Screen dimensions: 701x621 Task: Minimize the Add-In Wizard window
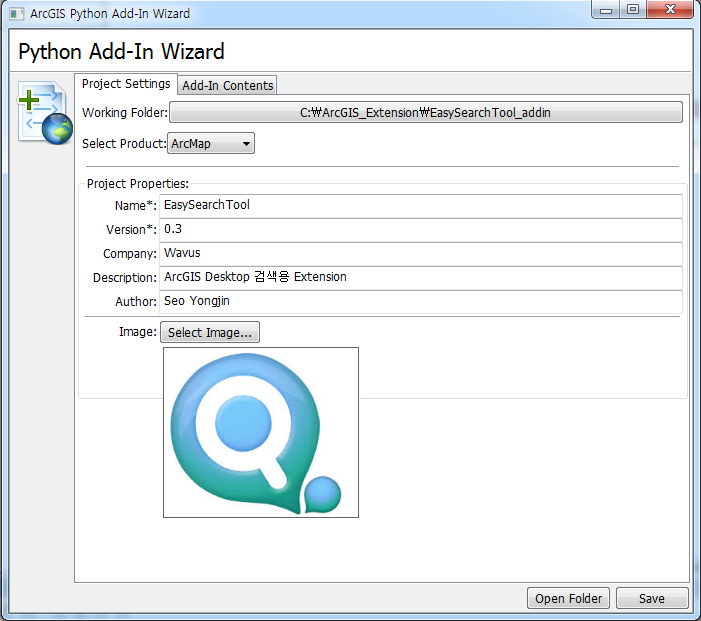(x=606, y=9)
